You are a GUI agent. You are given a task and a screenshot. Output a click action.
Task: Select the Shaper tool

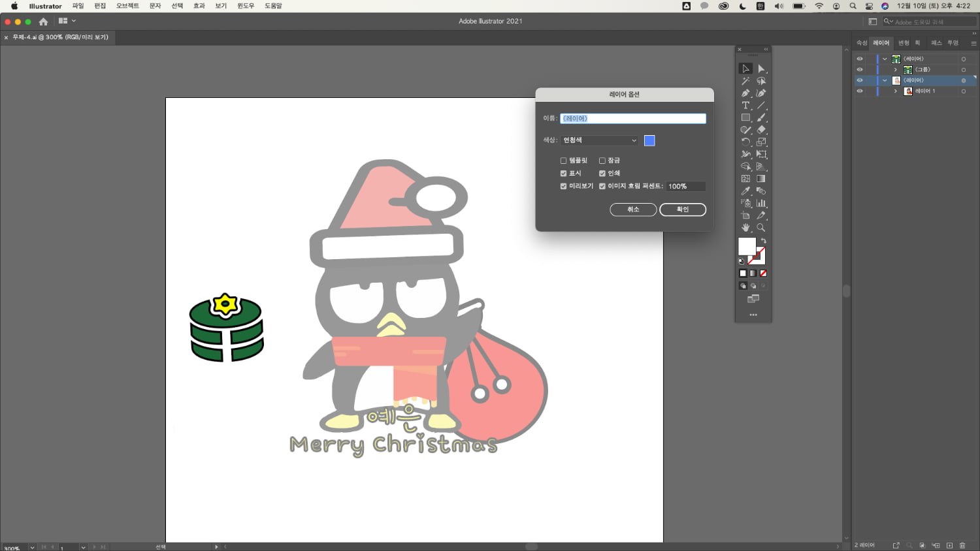[x=745, y=130]
